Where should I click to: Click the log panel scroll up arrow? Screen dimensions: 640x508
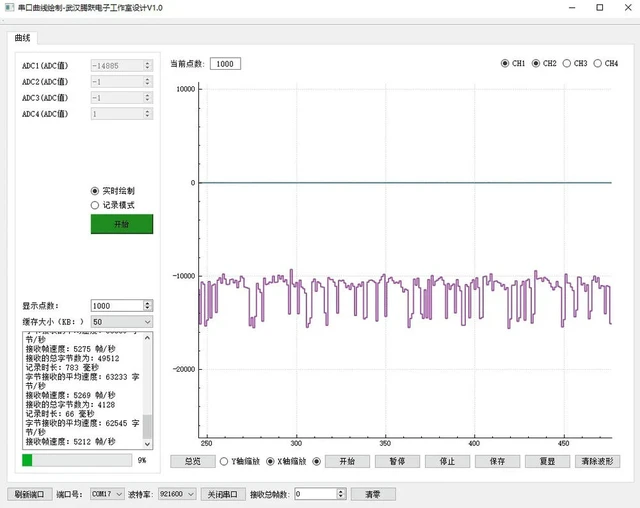point(147,338)
